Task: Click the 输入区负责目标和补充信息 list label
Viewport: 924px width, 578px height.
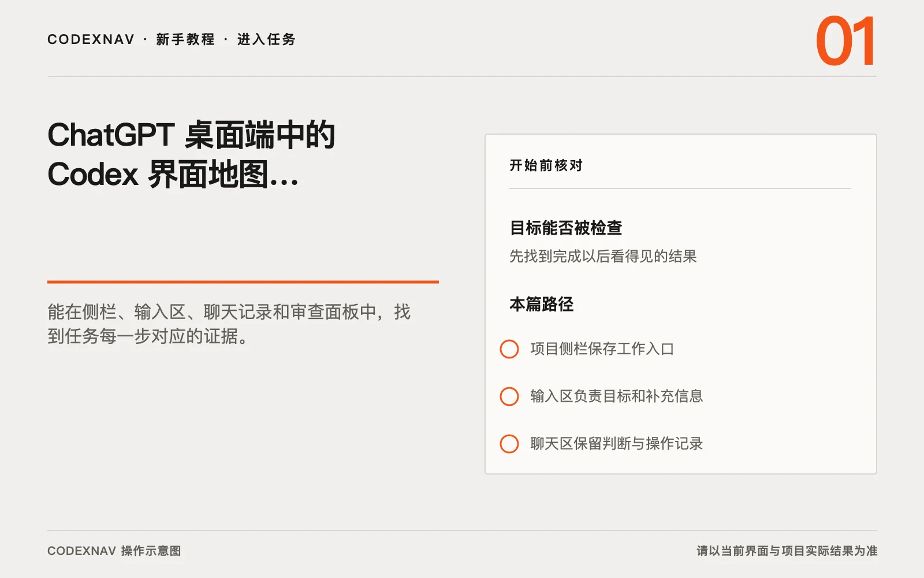Action: pyautogui.click(x=617, y=397)
